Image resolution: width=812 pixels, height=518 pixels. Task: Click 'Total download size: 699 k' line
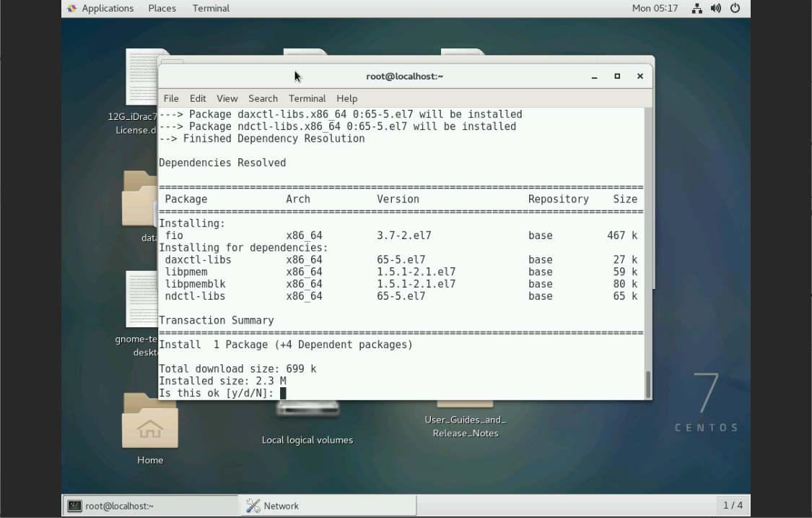[237, 368]
